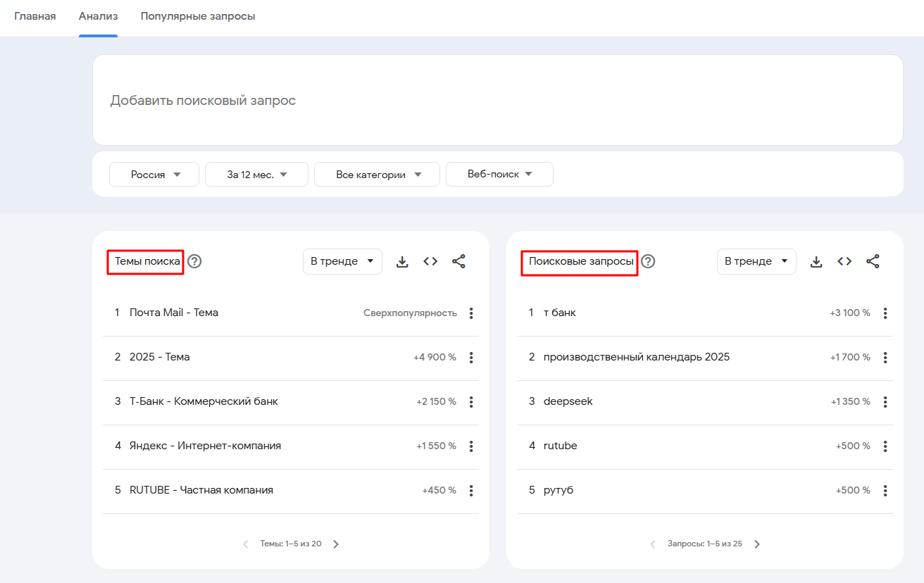Open the rutube query
This screenshot has height=583, width=924.
coord(561,446)
